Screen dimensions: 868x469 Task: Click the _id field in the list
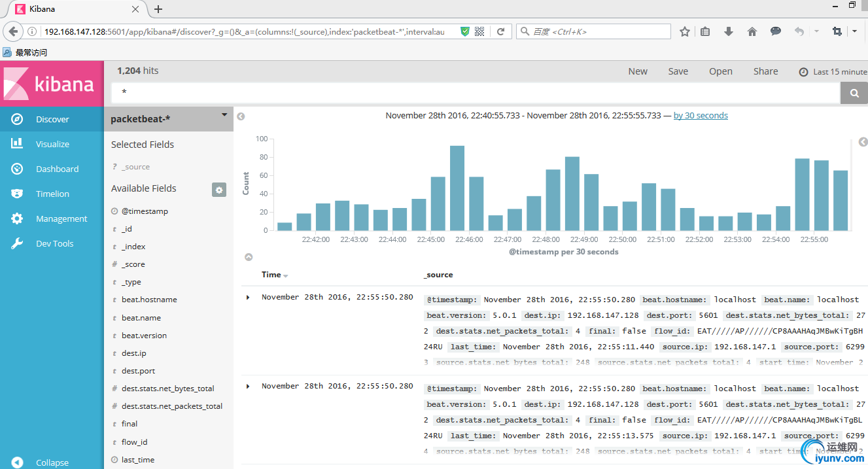coord(127,229)
